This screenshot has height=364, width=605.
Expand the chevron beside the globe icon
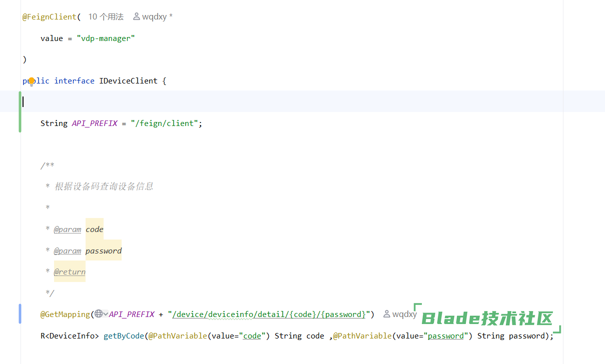pos(106,314)
